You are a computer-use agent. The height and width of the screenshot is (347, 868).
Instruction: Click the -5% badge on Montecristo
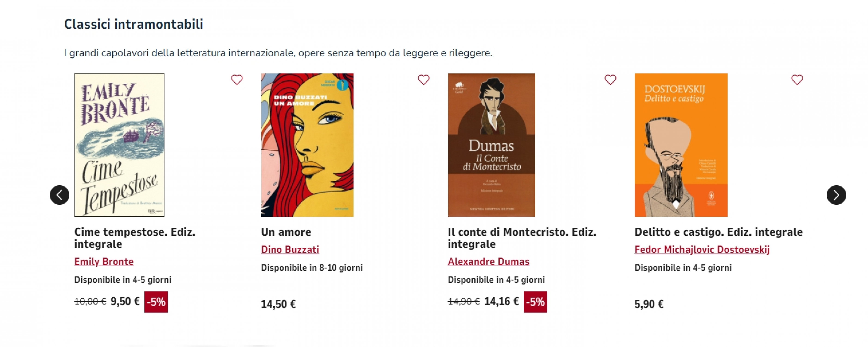(535, 302)
